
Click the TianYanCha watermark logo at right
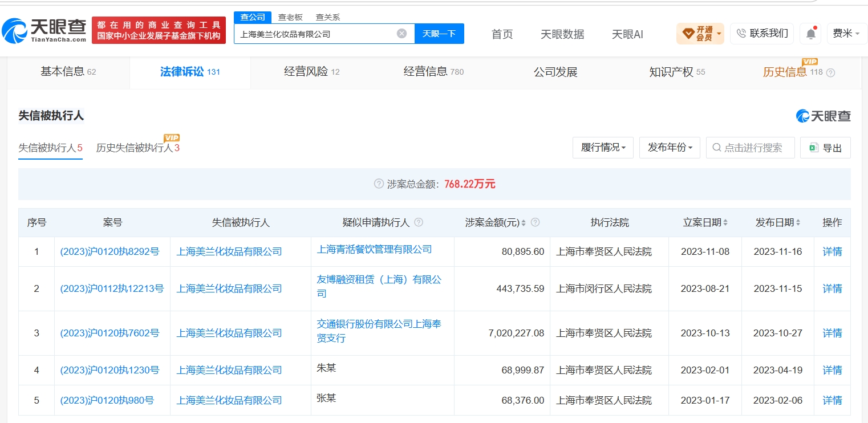click(824, 116)
